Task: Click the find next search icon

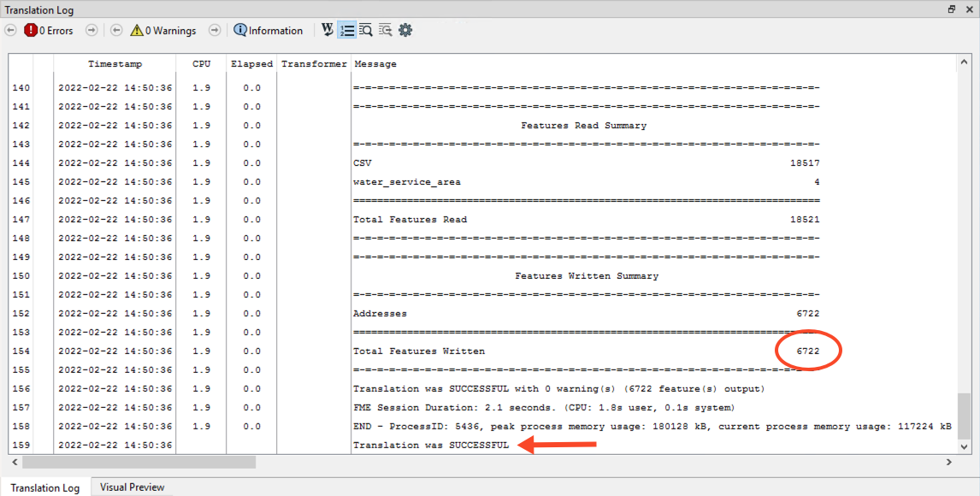Action: click(386, 30)
